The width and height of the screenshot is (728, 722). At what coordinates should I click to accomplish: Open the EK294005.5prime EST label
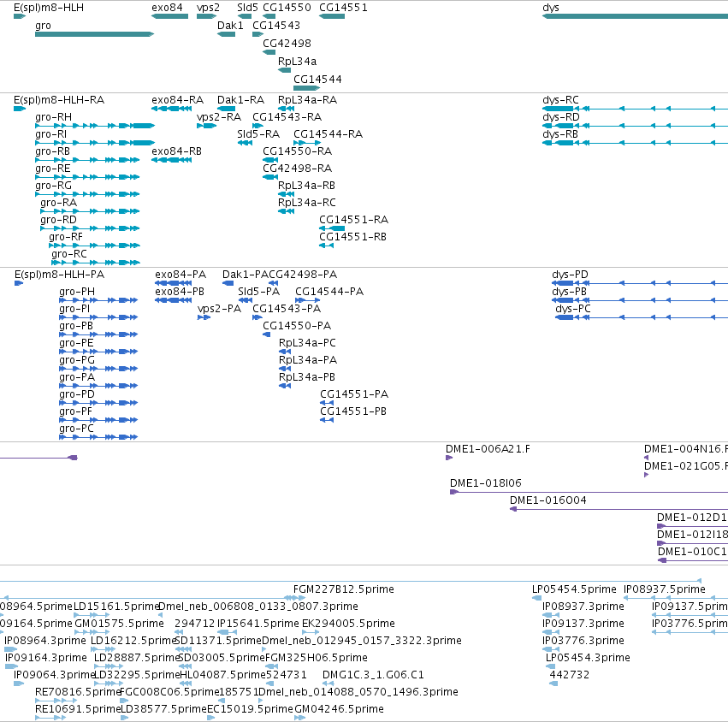point(348,624)
